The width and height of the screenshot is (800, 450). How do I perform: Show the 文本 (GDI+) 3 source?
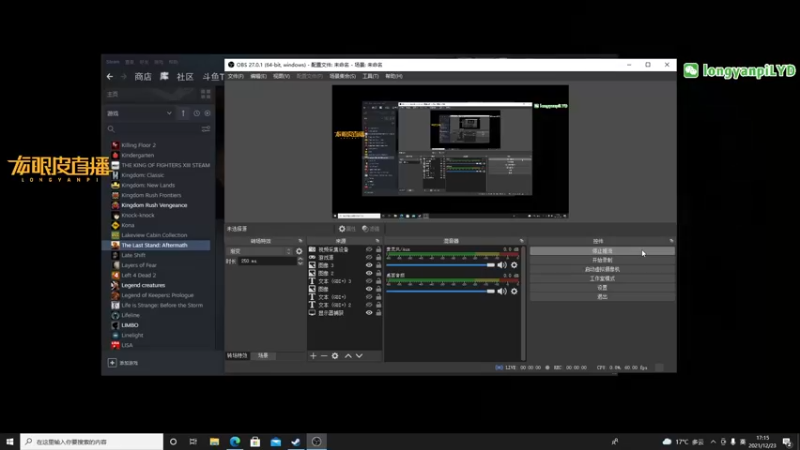369,281
